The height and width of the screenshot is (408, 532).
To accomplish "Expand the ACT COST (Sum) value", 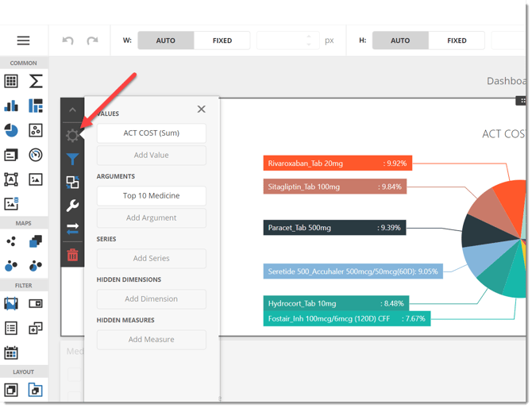I will [x=151, y=133].
